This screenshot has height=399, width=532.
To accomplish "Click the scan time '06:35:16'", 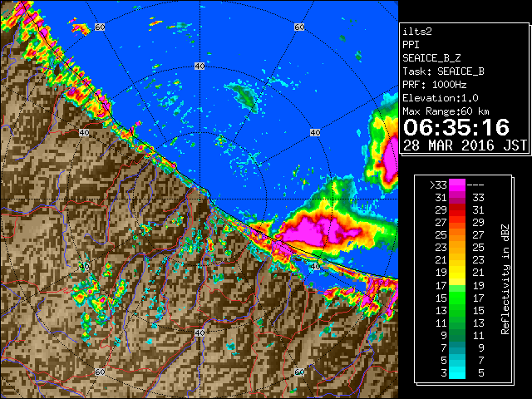I will (456, 127).
